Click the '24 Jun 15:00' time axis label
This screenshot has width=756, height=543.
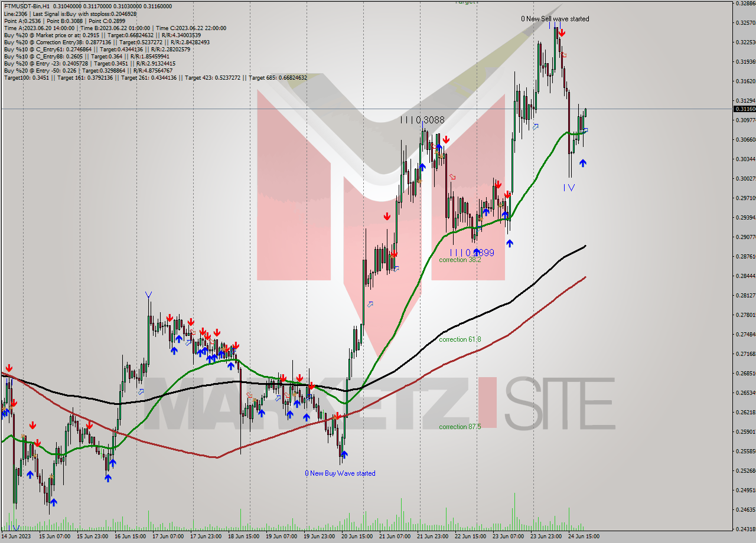(582, 537)
